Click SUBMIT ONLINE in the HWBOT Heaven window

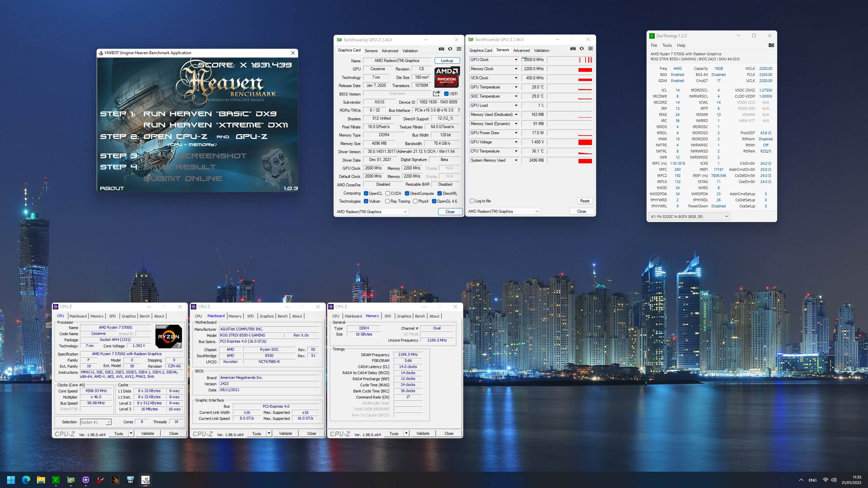[183, 179]
